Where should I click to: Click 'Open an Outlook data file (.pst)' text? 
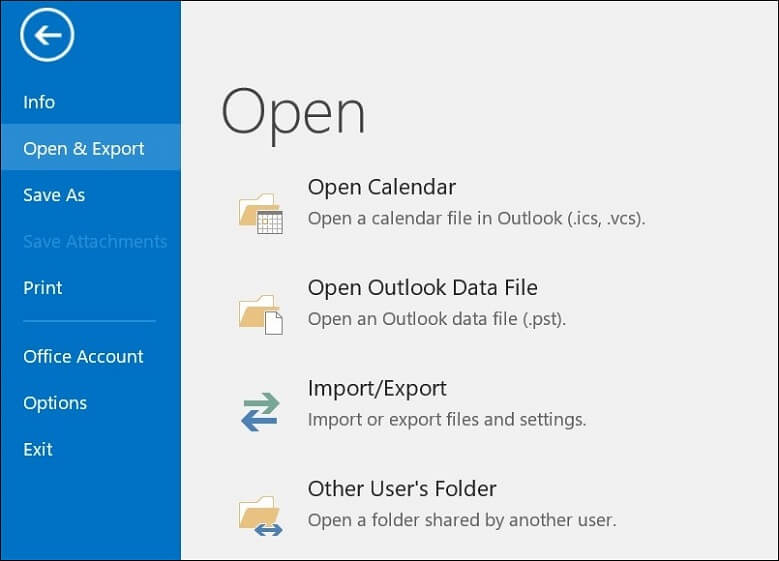coord(437,319)
